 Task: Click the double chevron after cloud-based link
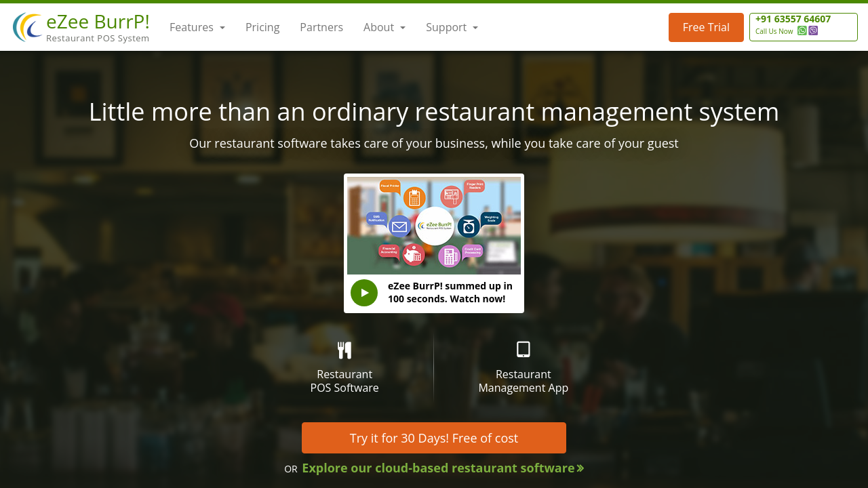(580, 468)
